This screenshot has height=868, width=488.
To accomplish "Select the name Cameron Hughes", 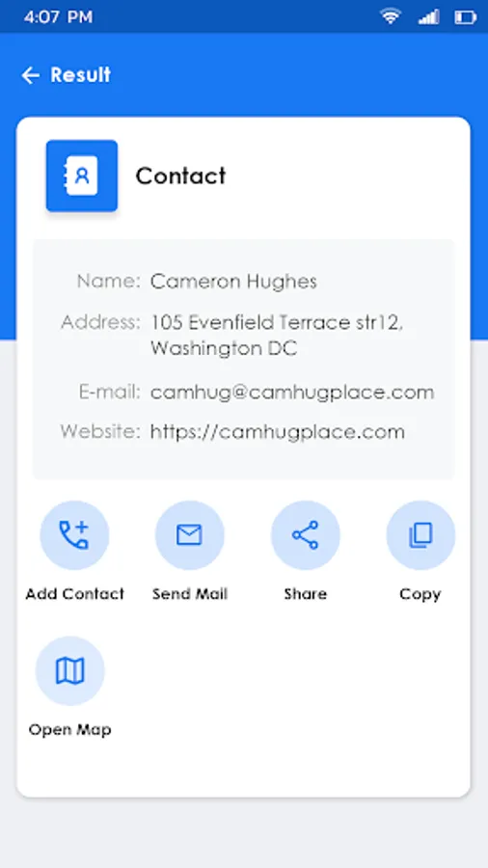I will (233, 282).
